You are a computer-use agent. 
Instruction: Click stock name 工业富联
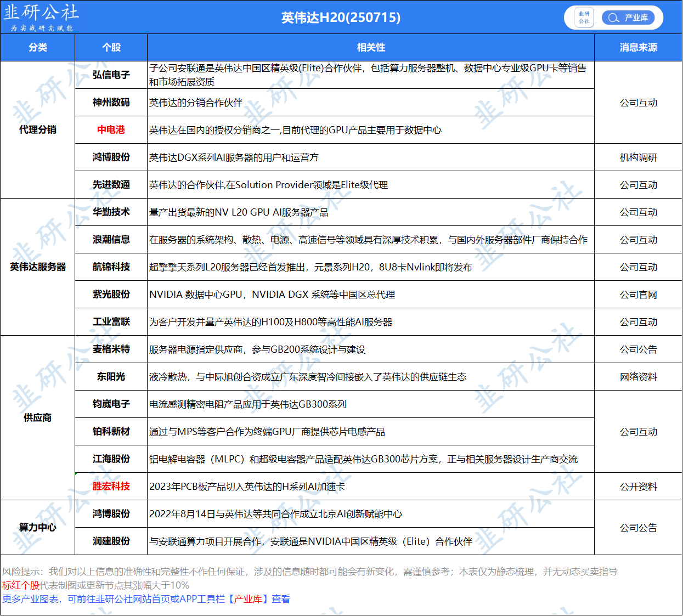click(111, 322)
